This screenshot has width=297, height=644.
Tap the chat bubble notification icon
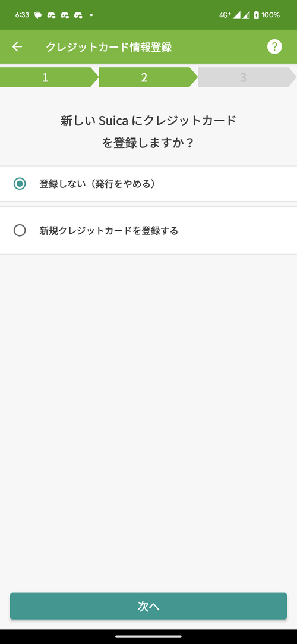click(38, 15)
